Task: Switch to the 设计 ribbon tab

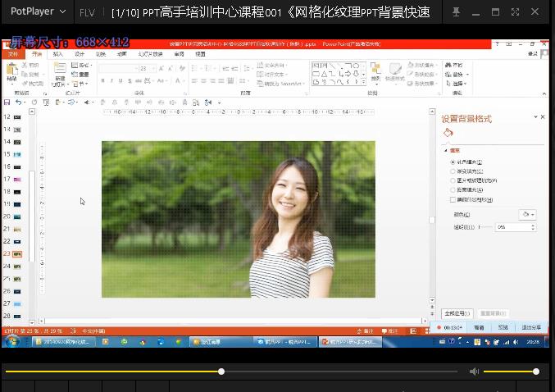Action: [80, 54]
